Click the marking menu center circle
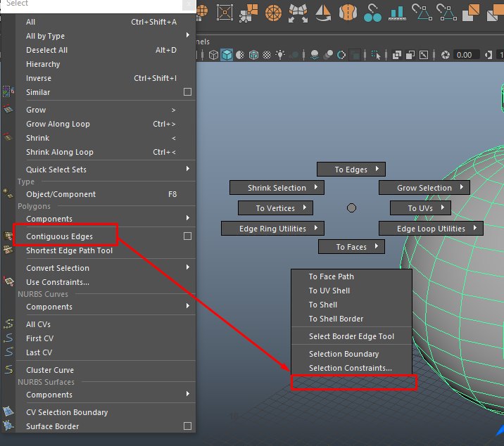Screen dimensions: 504x446 [352, 208]
